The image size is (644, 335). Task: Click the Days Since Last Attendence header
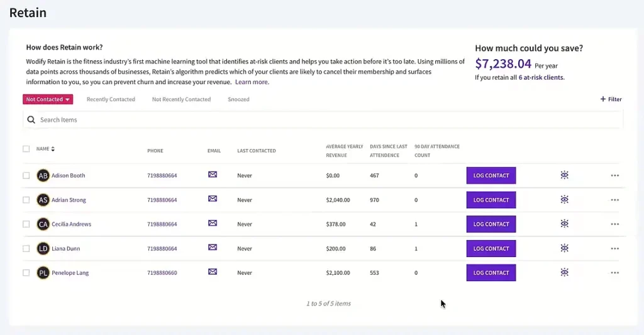(x=389, y=151)
